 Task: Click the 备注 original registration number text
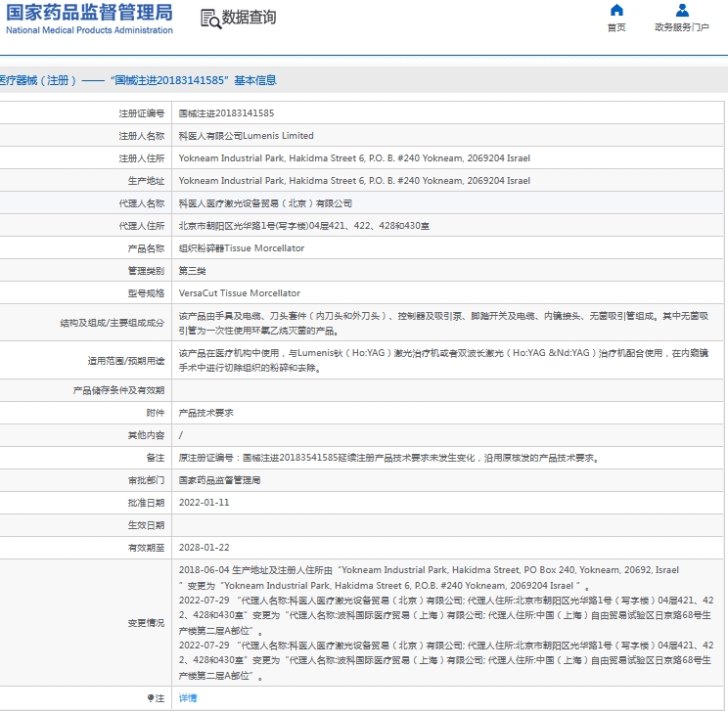pyautogui.click(x=389, y=458)
